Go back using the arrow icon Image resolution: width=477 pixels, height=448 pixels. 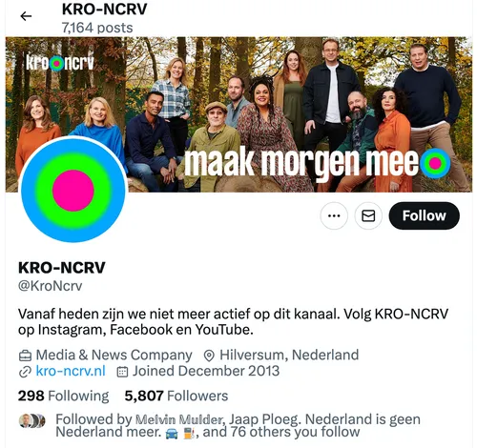(26, 16)
